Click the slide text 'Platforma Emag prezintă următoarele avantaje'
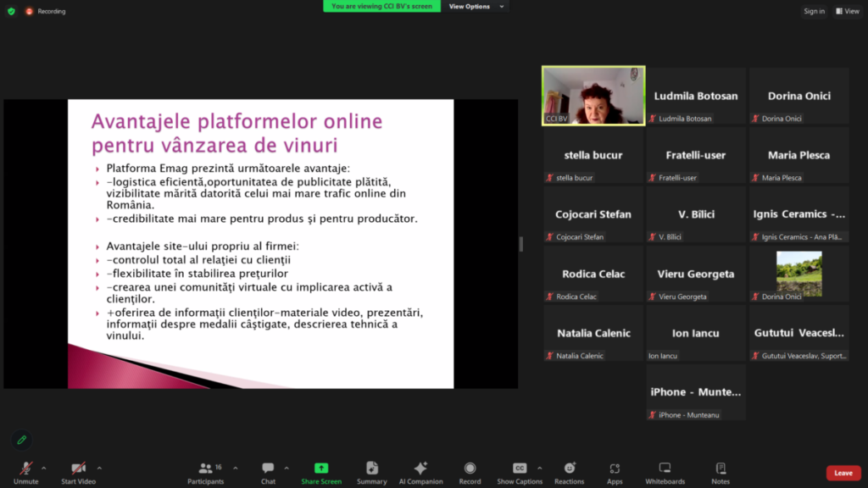Image resolution: width=868 pixels, height=488 pixels. [228, 169]
